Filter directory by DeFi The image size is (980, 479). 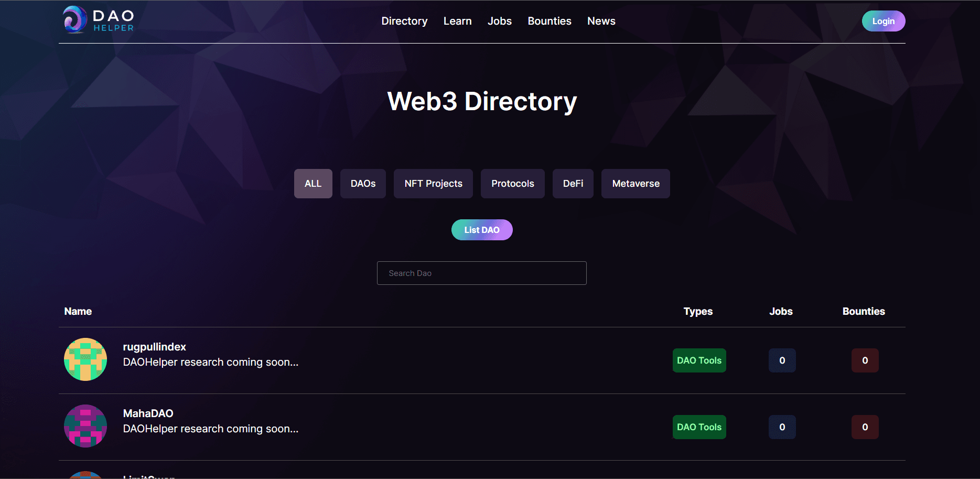click(x=573, y=184)
